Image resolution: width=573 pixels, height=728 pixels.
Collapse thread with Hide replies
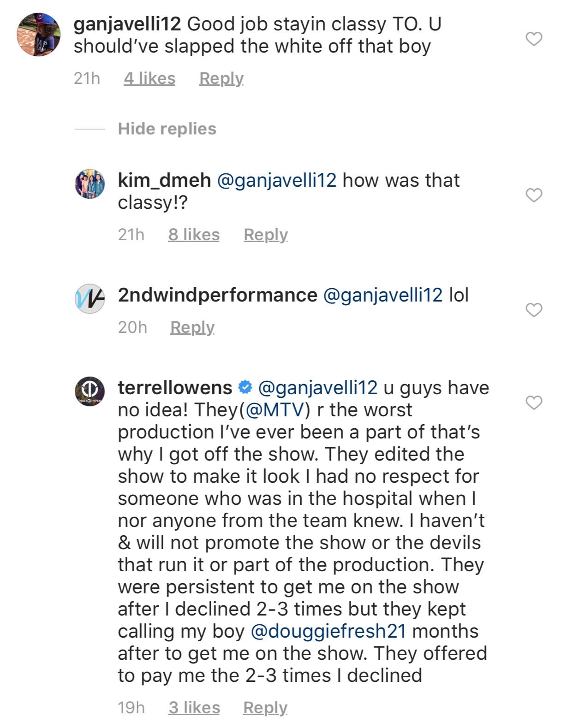(x=167, y=129)
